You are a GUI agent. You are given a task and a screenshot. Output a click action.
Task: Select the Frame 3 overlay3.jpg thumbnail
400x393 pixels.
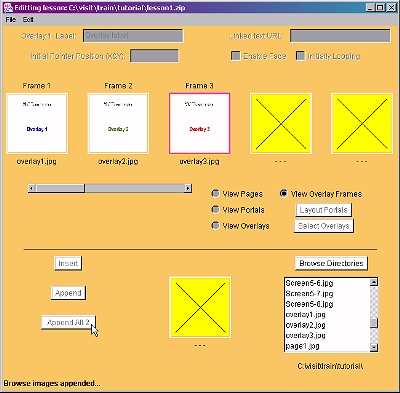[x=199, y=123]
